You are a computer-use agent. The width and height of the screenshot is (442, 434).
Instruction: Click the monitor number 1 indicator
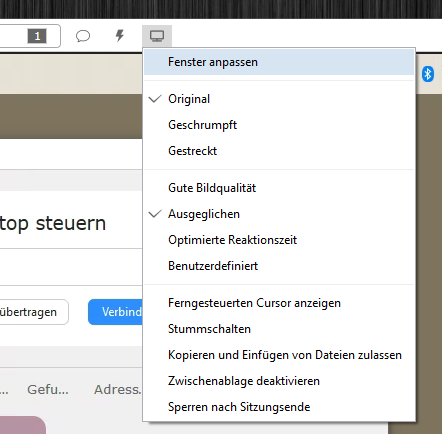click(x=37, y=36)
